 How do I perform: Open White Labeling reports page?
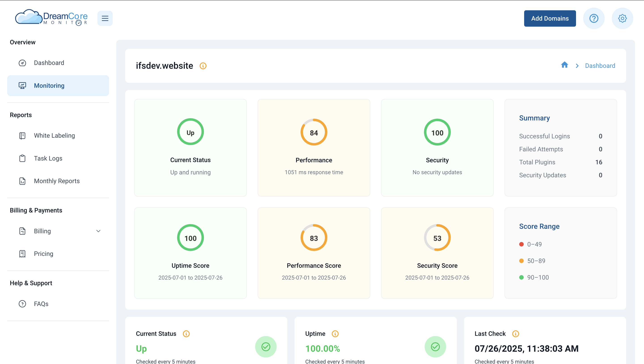58,135
